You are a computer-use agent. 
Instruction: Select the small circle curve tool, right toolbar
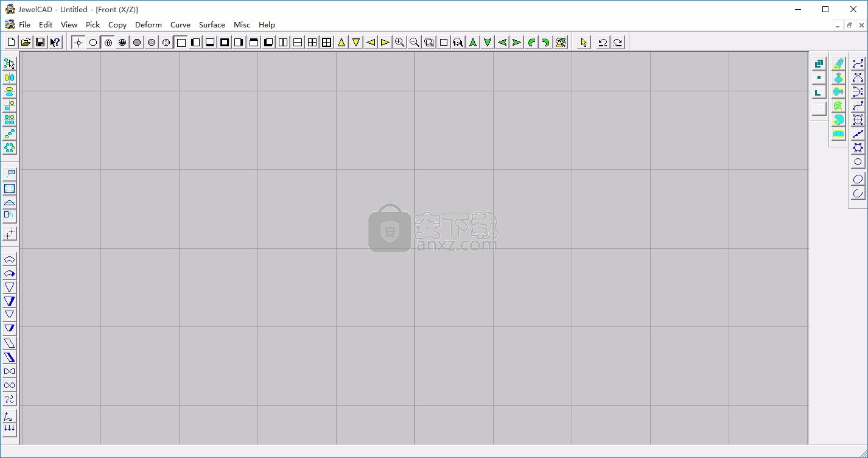pos(858,161)
